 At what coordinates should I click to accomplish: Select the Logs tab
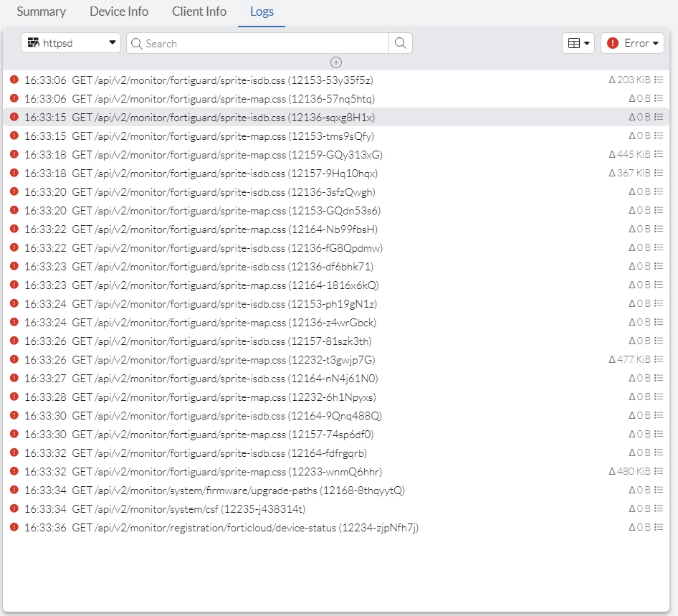[x=262, y=11]
